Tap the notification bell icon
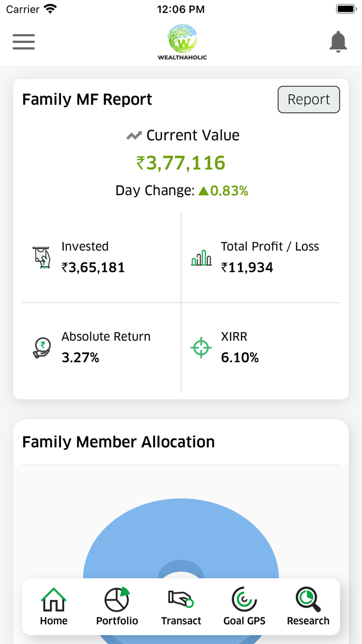The width and height of the screenshot is (362, 644). pos(338,41)
